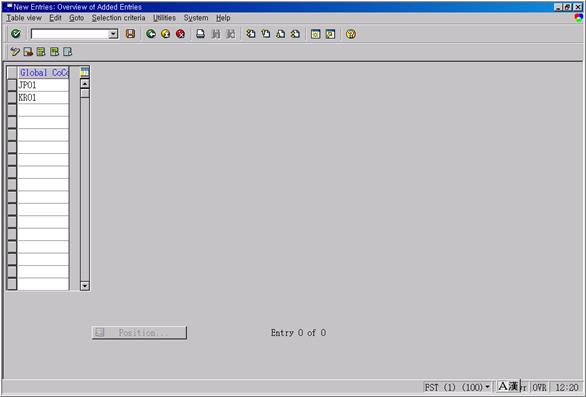The image size is (586, 397).
Task: Click the Position... button
Action: [139, 332]
